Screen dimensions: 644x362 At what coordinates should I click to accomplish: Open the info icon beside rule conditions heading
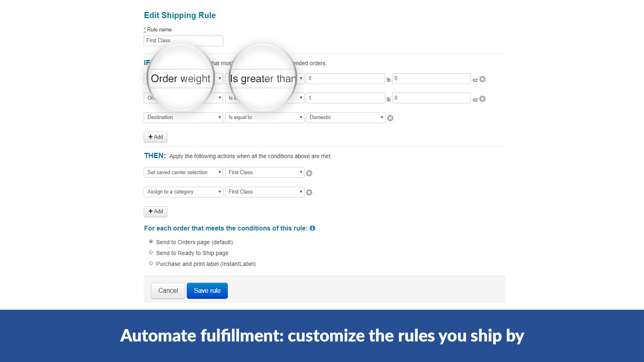(x=312, y=228)
